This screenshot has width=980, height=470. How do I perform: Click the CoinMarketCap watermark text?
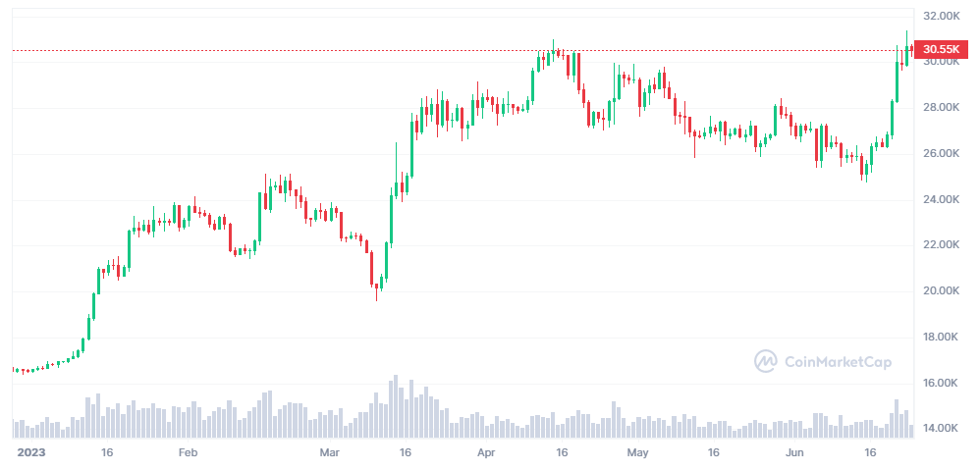(838, 362)
